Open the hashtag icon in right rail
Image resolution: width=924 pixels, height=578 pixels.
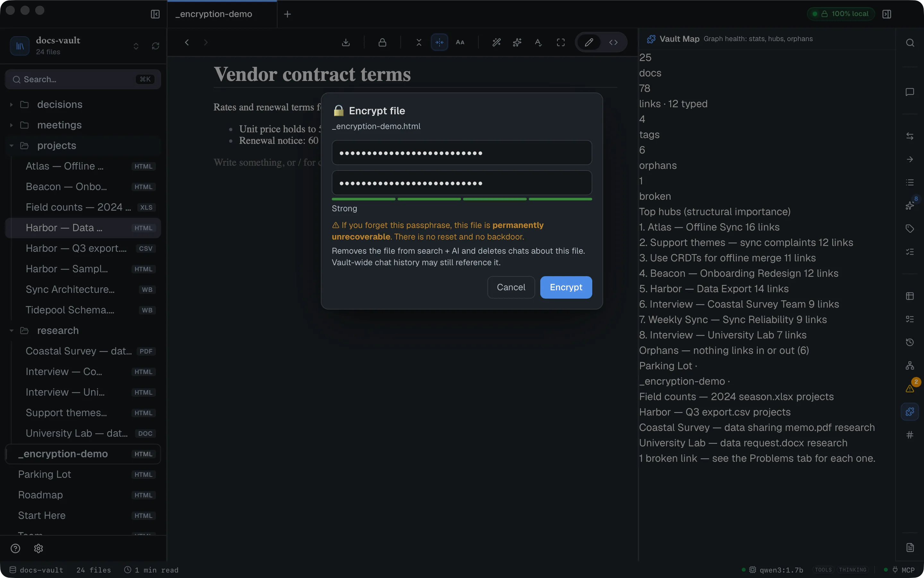coord(910,435)
